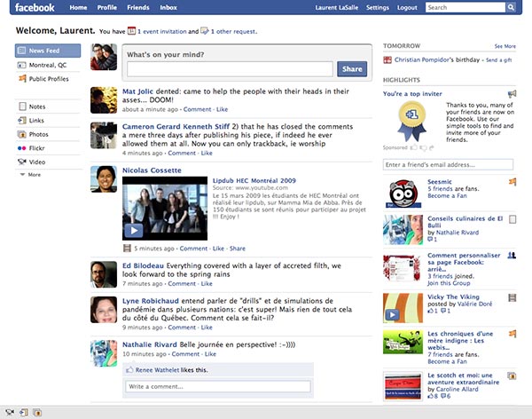Screen dimensions: 532x419
Task: Click the gift icon beside Christian Pompidor's birthday
Action: (387, 59)
